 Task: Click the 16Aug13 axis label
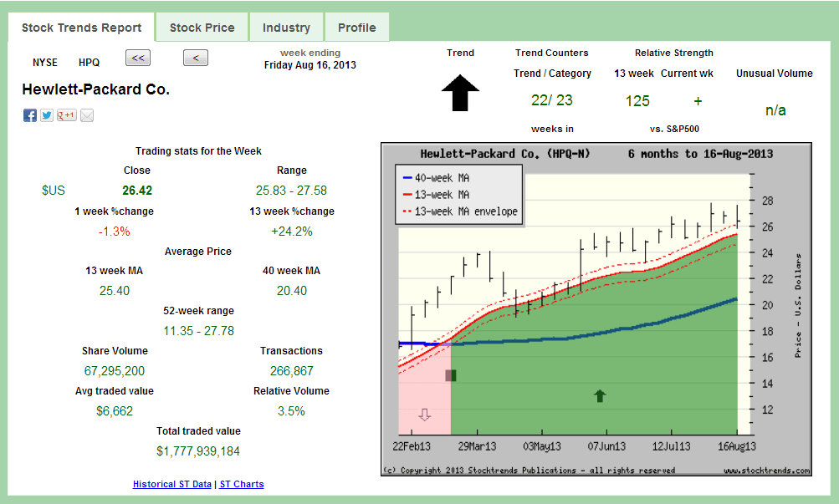(736, 446)
